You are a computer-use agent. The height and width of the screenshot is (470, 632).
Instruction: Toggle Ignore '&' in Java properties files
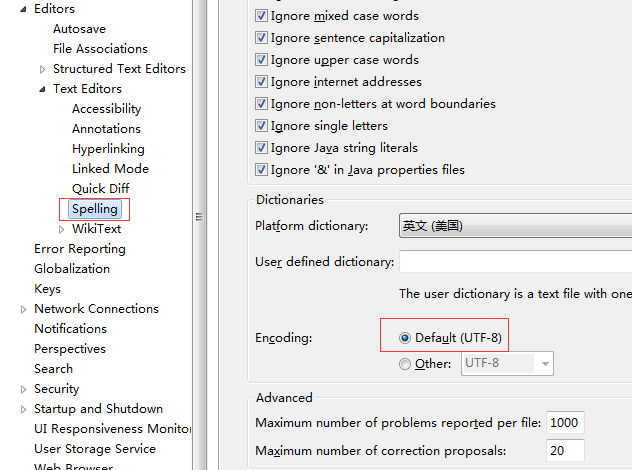[x=261, y=170]
